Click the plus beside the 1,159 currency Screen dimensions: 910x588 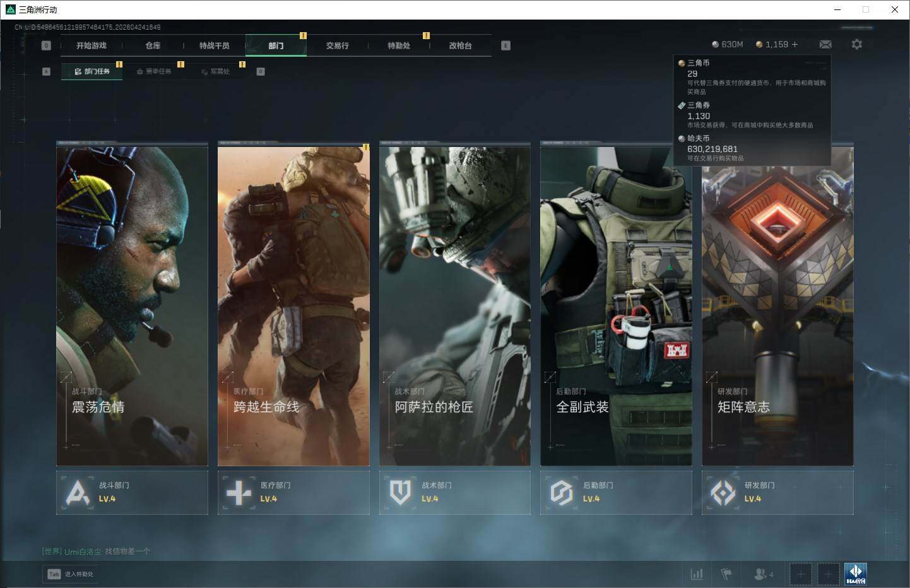point(795,45)
